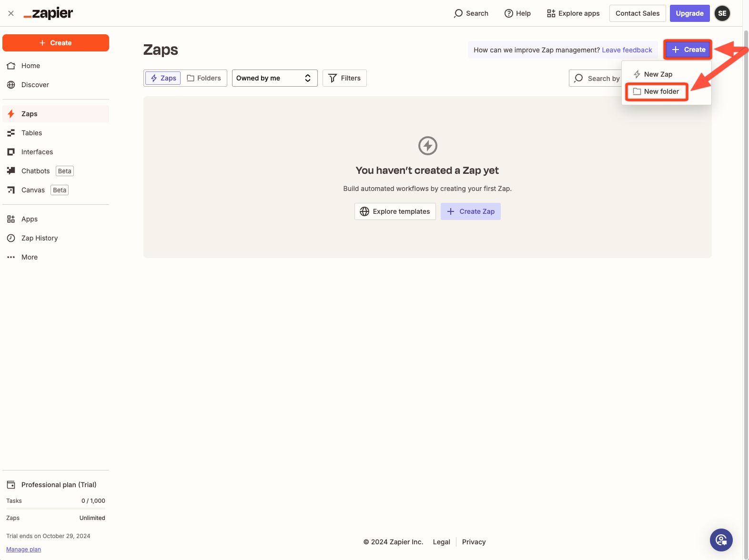The width and height of the screenshot is (749, 560).
Task: Open the Privacy footer link
Action: [x=474, y=542]
